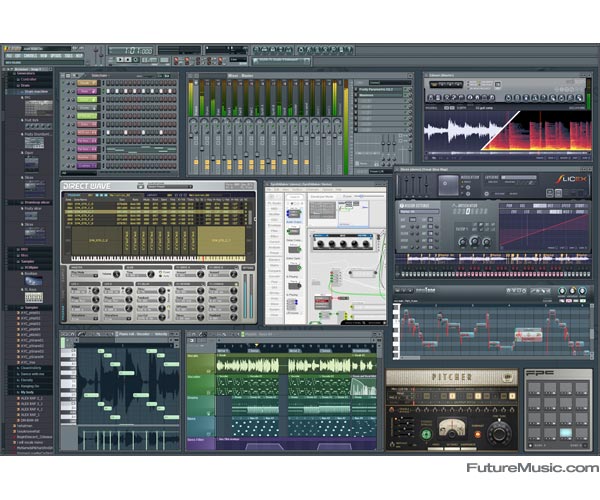
Task: Open the mixer track output selector at panel bottom
Action: (381, 172)
